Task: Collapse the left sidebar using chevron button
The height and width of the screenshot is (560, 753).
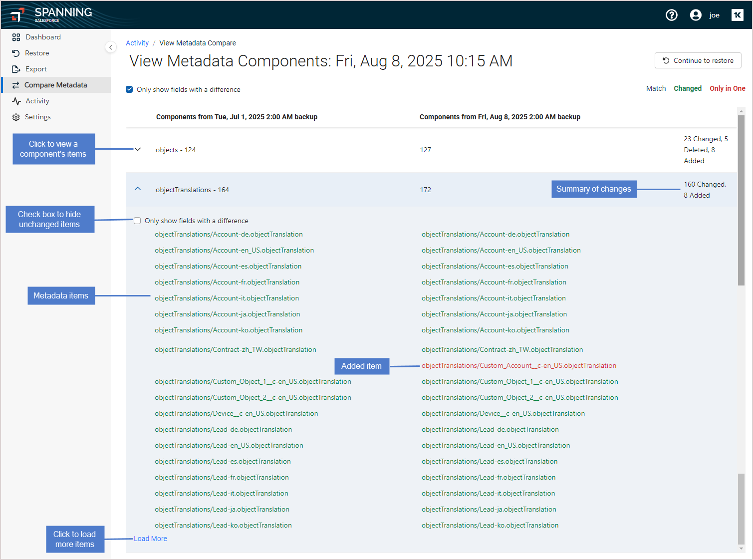Action: 111,47
